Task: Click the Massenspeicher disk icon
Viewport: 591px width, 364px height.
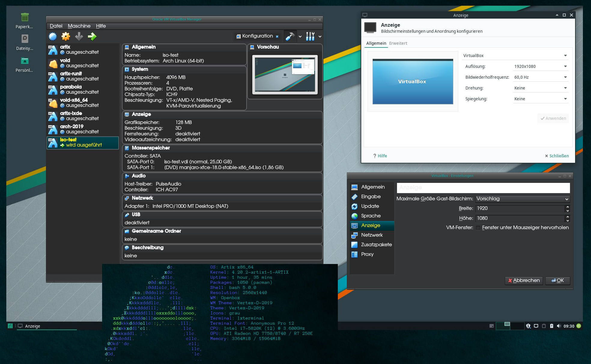Action: [x=127, y=148]
